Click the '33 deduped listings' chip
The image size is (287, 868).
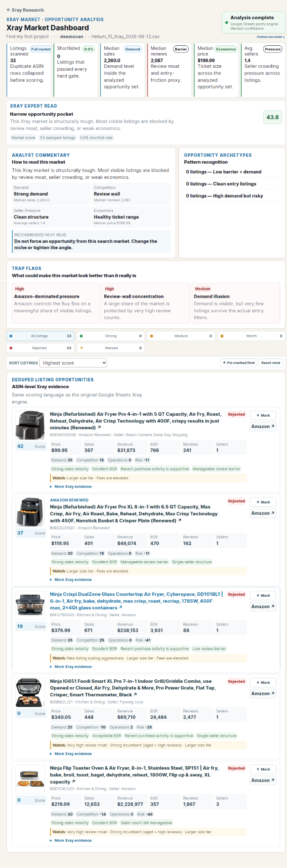pyautogui.click(x=57, y=138)
